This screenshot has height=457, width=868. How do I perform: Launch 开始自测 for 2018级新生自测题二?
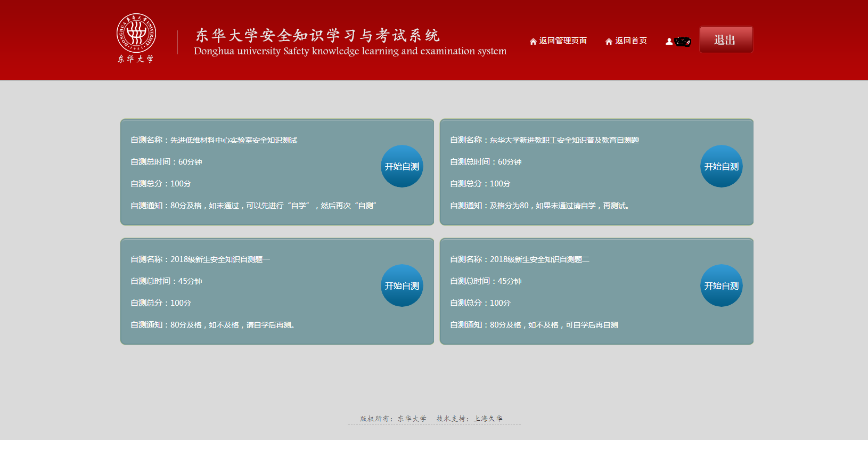pos(721,285)
